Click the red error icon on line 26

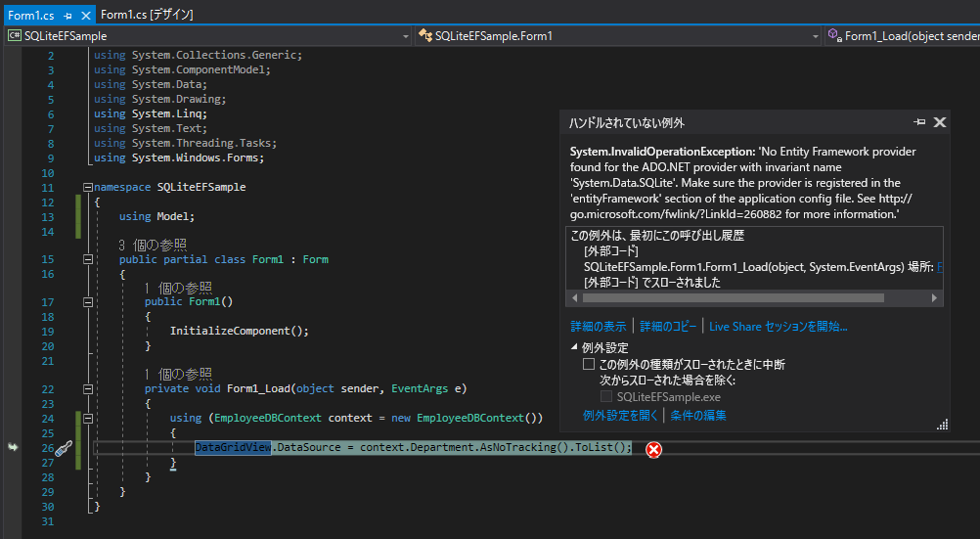(653, 450)
